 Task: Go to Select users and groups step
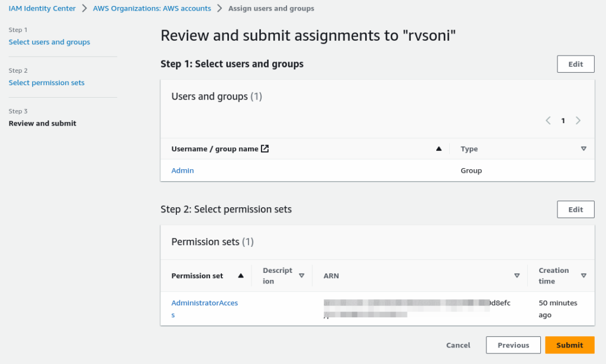pos(49,42)
